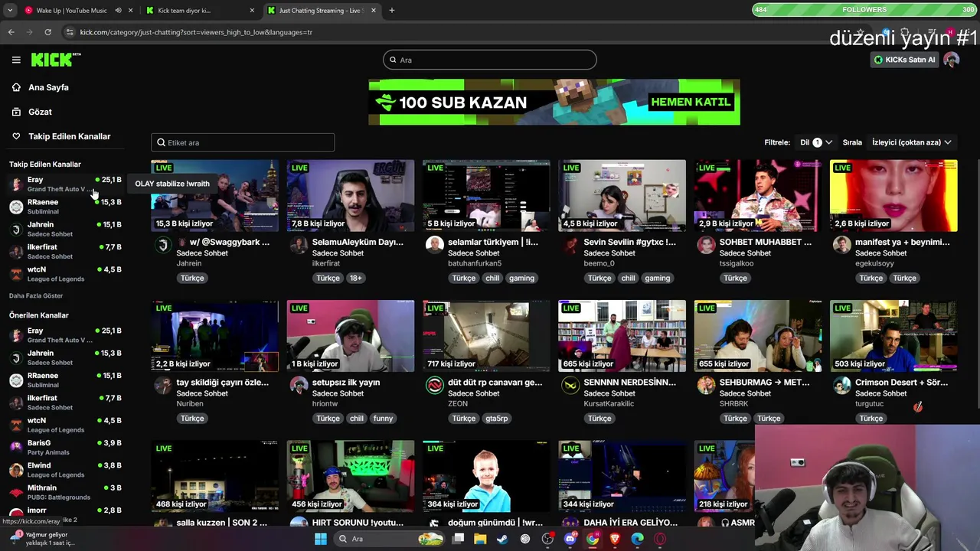980x551 pixels.
Task: Open Microsoft Edge from the taskbar
Action: [x=637, y=539]
